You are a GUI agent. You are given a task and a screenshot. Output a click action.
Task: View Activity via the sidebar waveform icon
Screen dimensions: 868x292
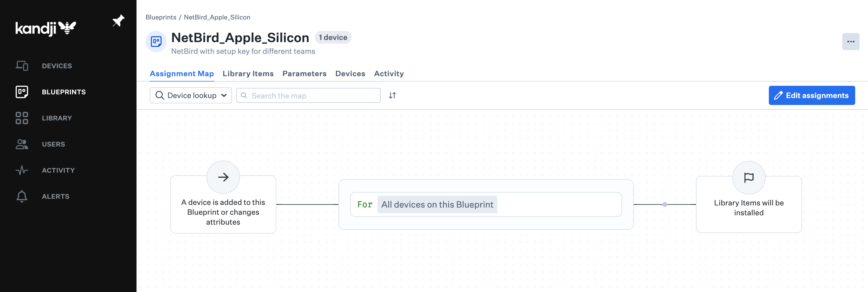coord(22,170)
